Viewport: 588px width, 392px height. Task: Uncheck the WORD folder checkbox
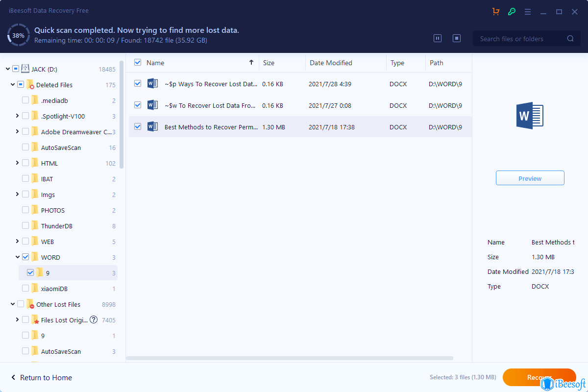tap(26, 257)
